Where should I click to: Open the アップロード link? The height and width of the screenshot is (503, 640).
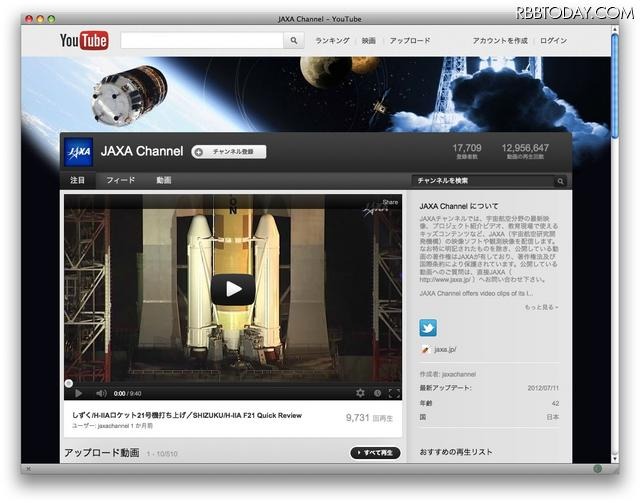(409, 40)
